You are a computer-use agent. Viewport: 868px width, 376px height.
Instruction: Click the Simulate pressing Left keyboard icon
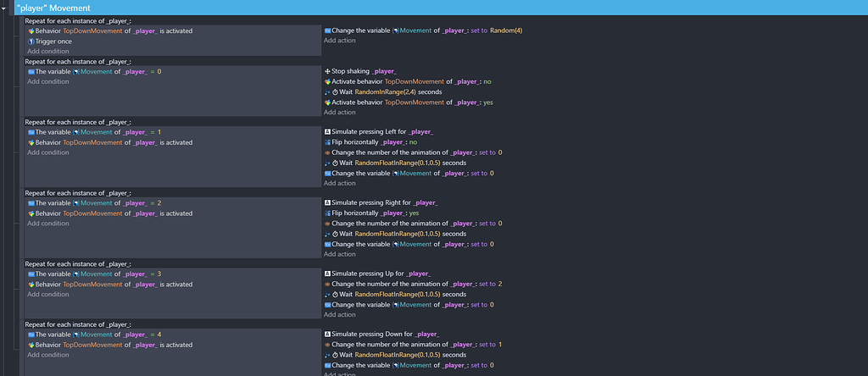pyautogui.click(x=327, y=132)
